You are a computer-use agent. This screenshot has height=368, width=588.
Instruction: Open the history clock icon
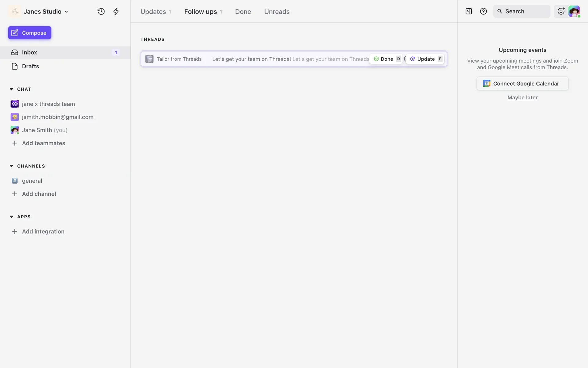[101, 12]
